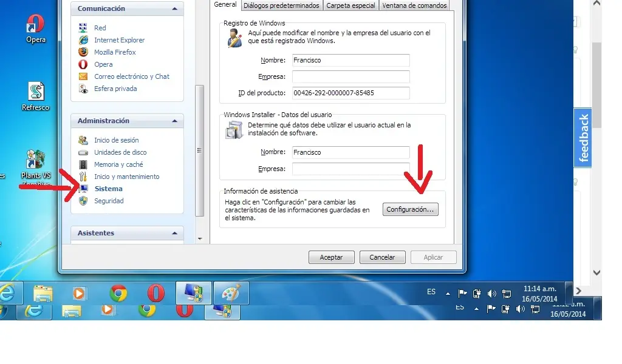
Task: Open the Memoria y caché settings
Action: 118,164
